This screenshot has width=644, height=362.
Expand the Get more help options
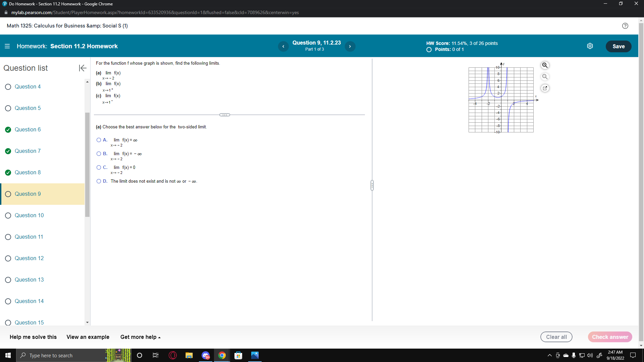tap(140, 337)
